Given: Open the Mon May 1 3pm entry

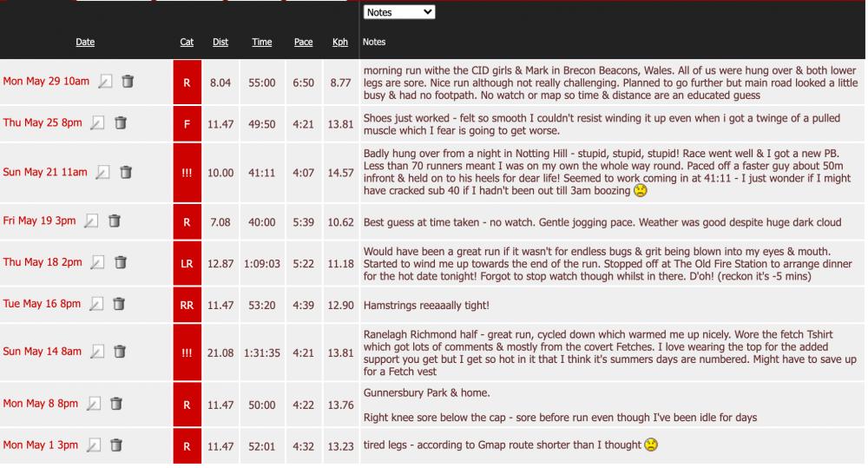Looking at the screenshot, I should pyautogui.click(x=41, y=445).
